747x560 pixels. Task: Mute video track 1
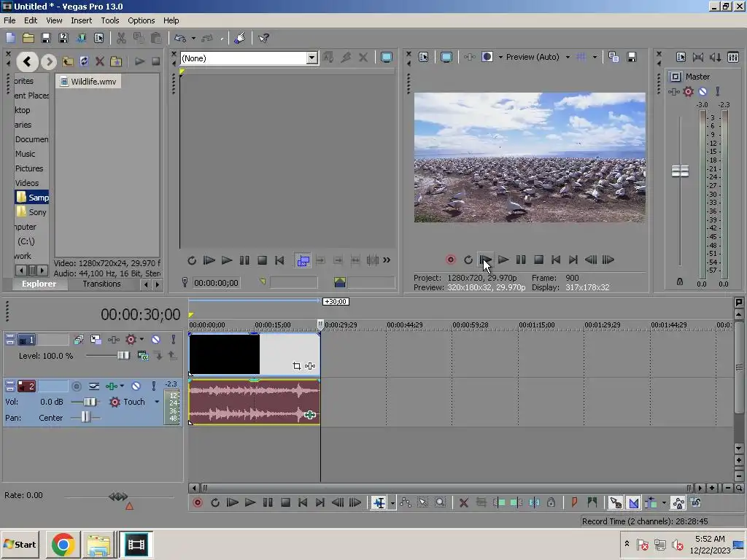156,340
